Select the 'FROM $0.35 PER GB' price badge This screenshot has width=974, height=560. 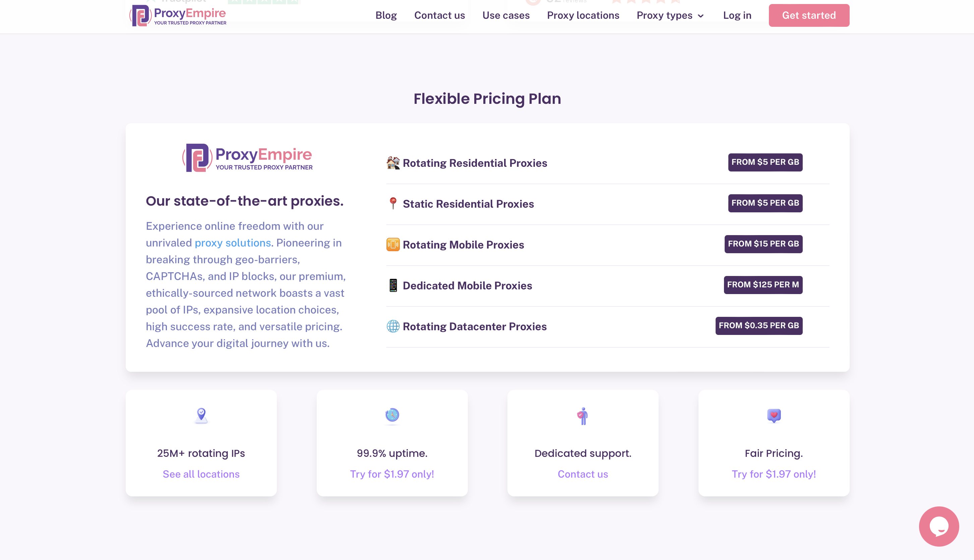pyautogui.click(x=758, y=326)
